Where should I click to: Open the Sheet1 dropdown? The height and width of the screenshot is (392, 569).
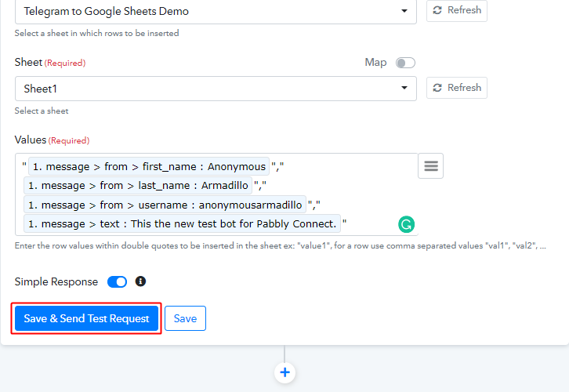point(216,89)
